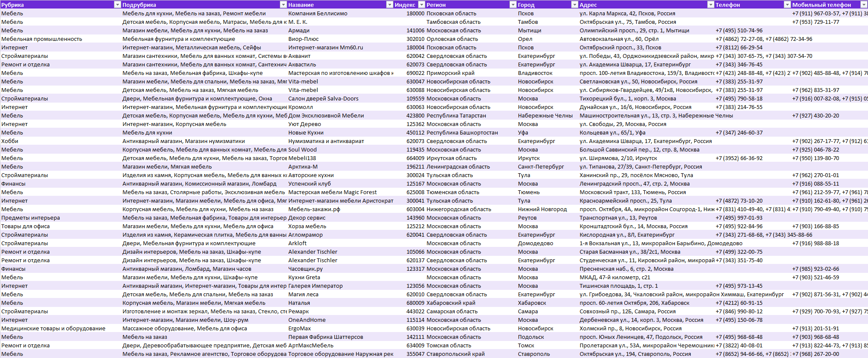
Task: Select the cell 'Кромолл'
Action: click(x=340, y=107)
